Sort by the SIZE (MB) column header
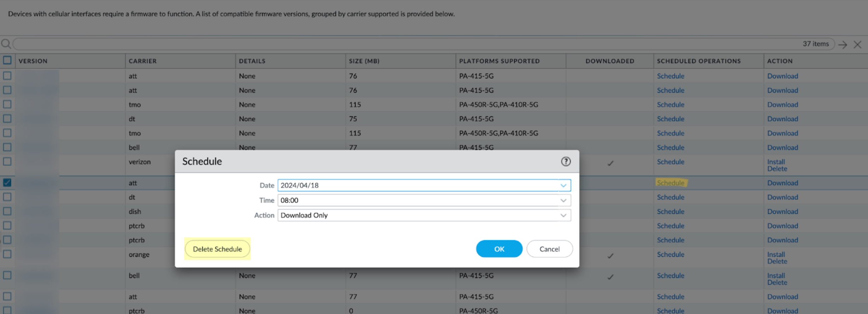This screenshot has width=868, height=314. (x=364, y=61)
